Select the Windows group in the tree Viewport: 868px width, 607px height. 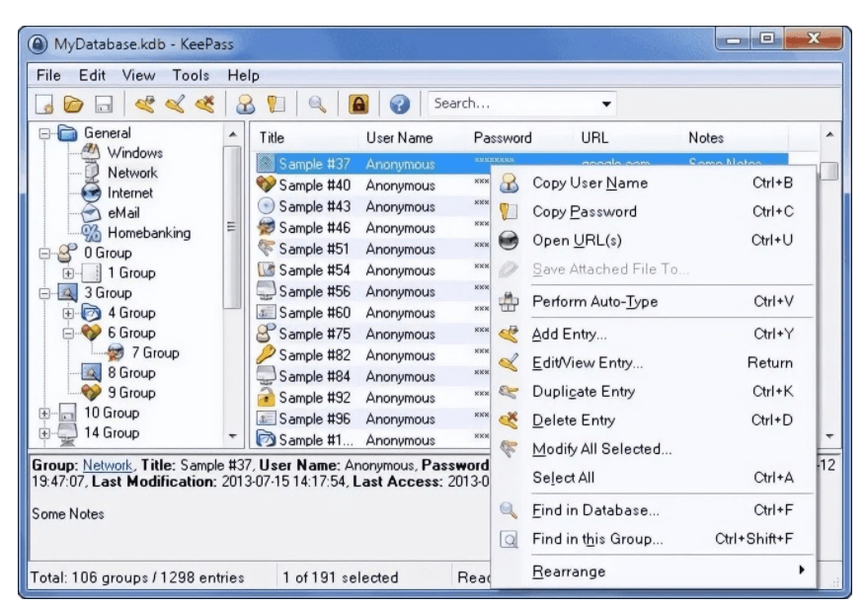tap(135, 153)
